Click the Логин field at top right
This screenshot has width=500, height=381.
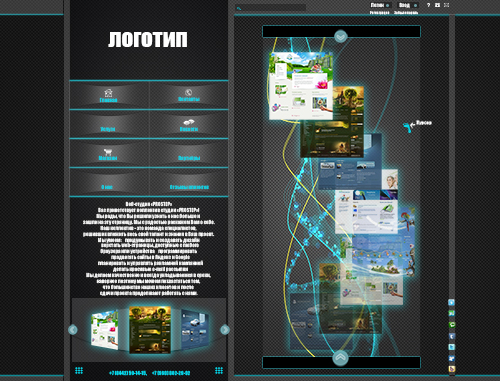pos(380,5)
